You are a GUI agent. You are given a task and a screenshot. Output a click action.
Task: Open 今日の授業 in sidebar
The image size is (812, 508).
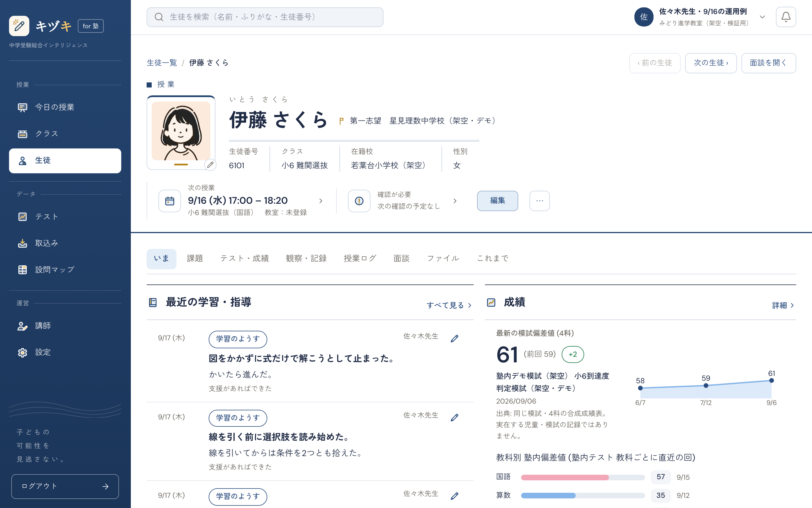tap(65, 107)
